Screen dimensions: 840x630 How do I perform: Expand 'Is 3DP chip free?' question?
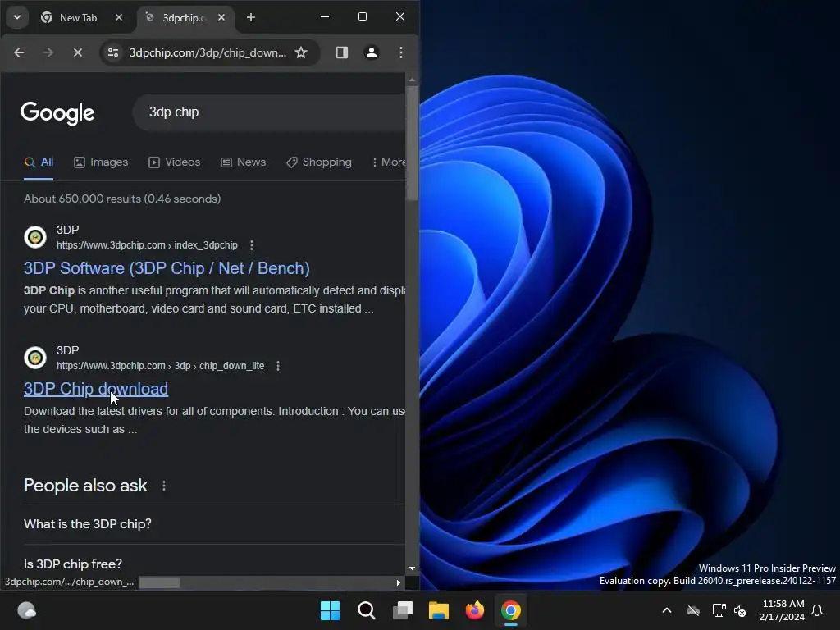coord(214,564)
